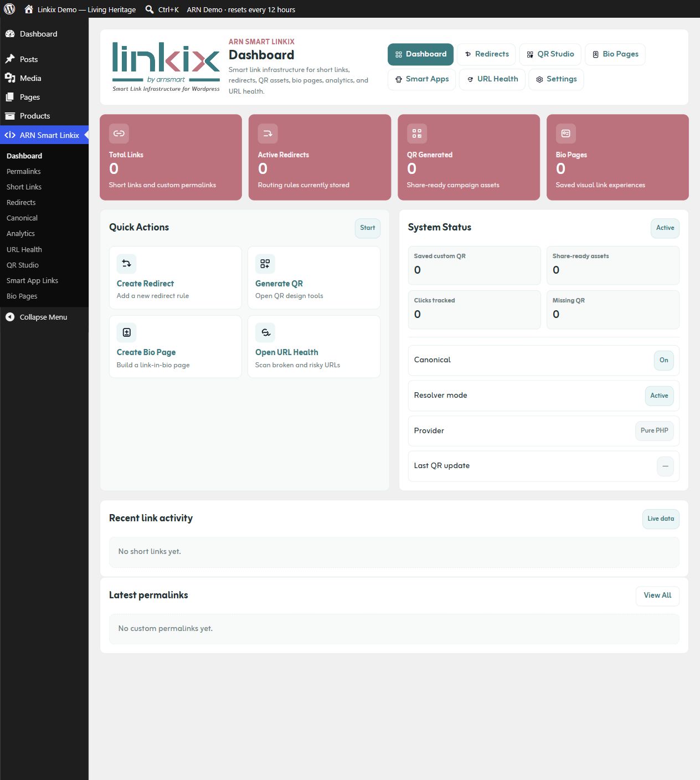Click 'No short links yet.' message

(150, 552)
